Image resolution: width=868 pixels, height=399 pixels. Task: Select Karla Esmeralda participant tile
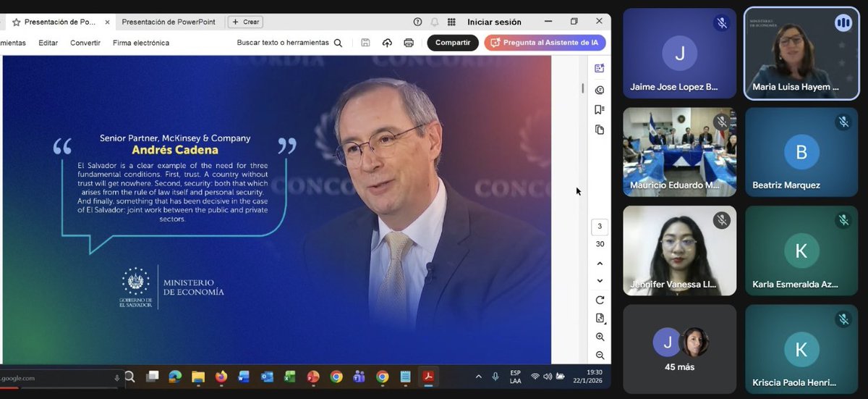[801, 251]
